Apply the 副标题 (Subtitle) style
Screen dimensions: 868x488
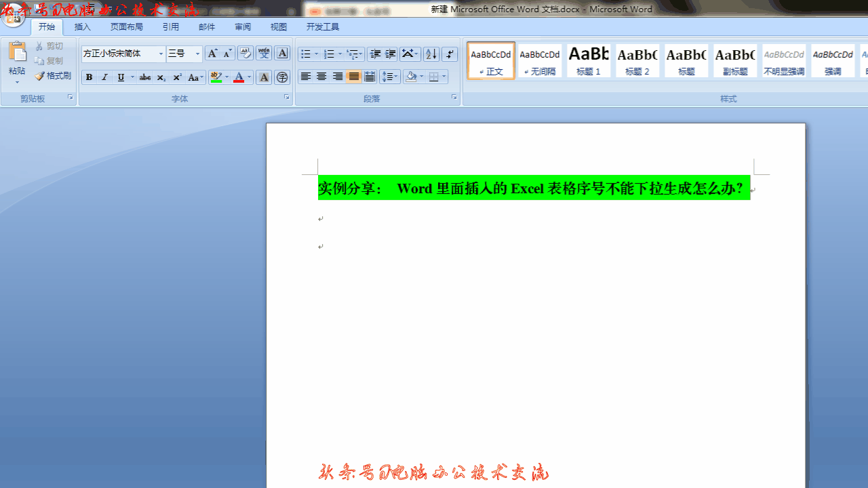point(735,61)
